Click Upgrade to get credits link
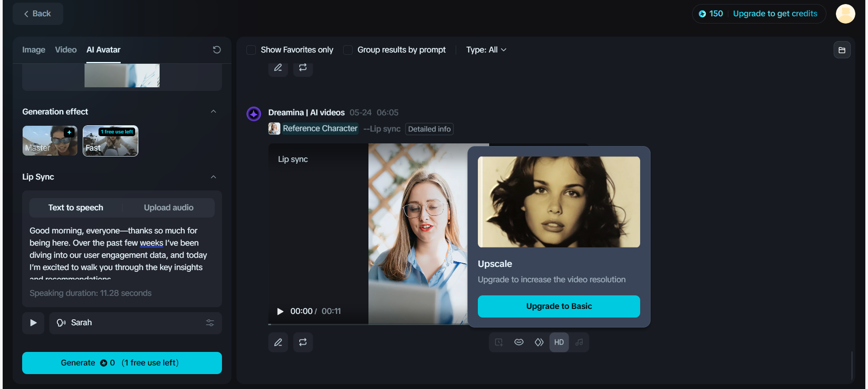This screenshot has width=868, height=389. pos(775,14)
